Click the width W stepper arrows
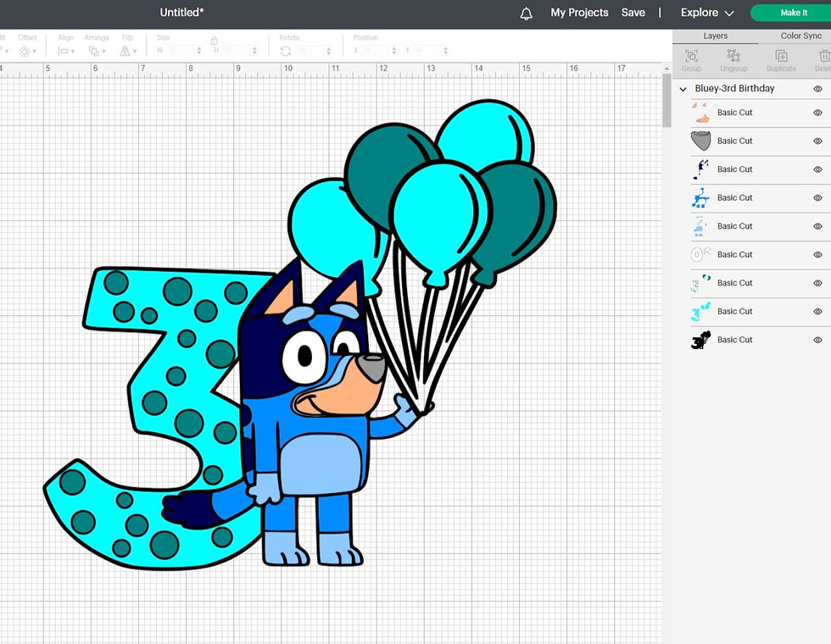The height and width of the screenshot is (644, 831). click(199, 51)
